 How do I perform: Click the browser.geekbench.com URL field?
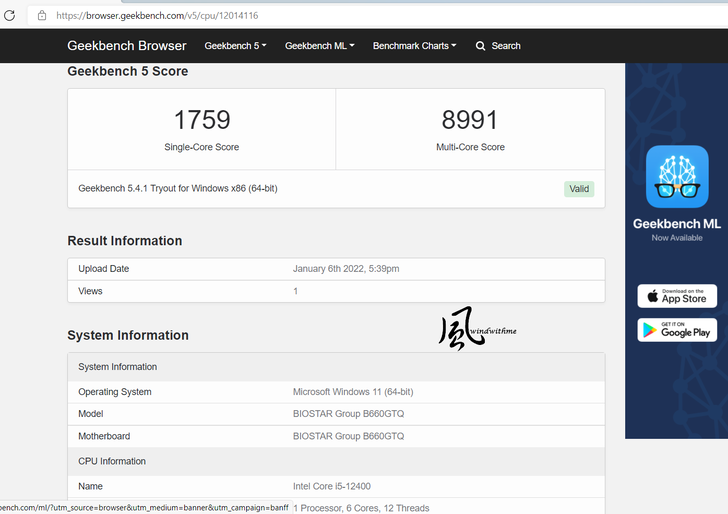(x=377, y=15)
